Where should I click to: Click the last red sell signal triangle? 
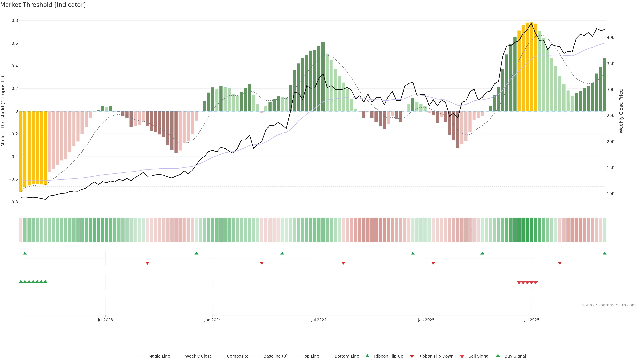(535, 283)
